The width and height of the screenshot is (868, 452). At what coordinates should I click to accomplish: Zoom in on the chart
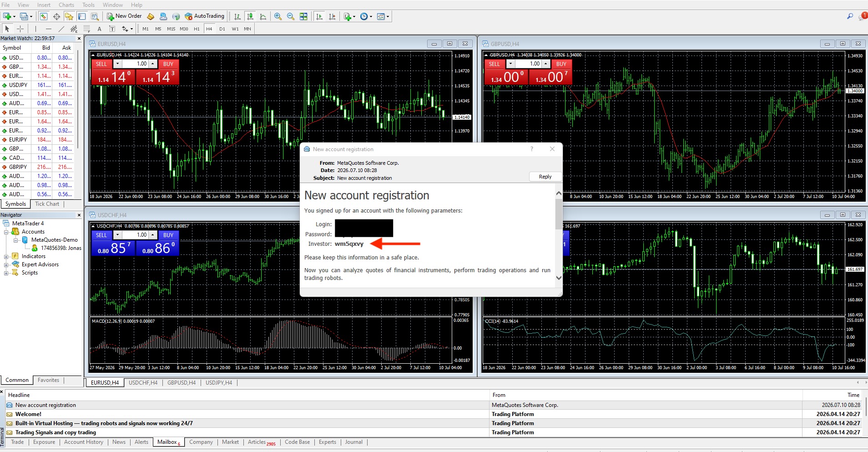click(x=278, y=16)
